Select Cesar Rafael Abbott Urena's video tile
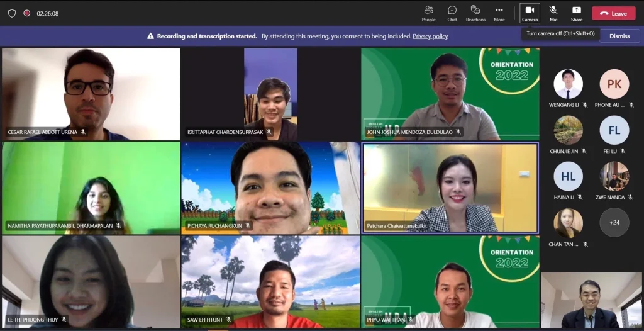644x331 pixels. tap(91, 94)
